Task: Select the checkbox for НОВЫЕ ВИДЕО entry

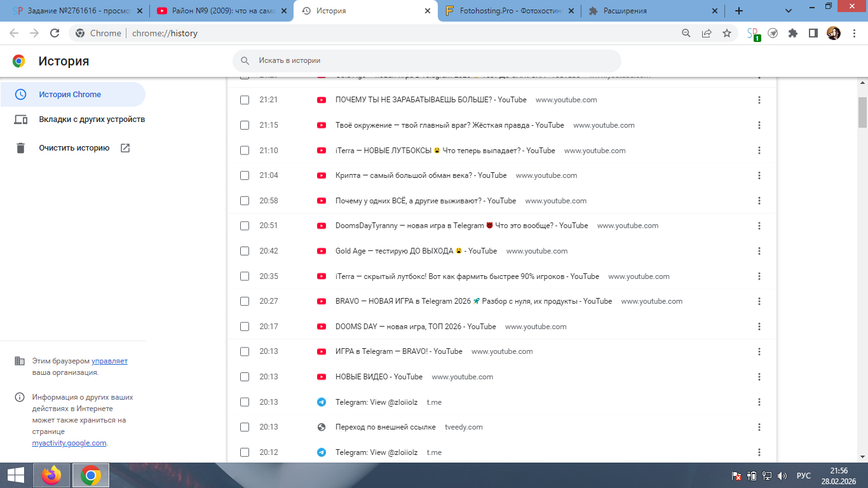Action: 245,377
